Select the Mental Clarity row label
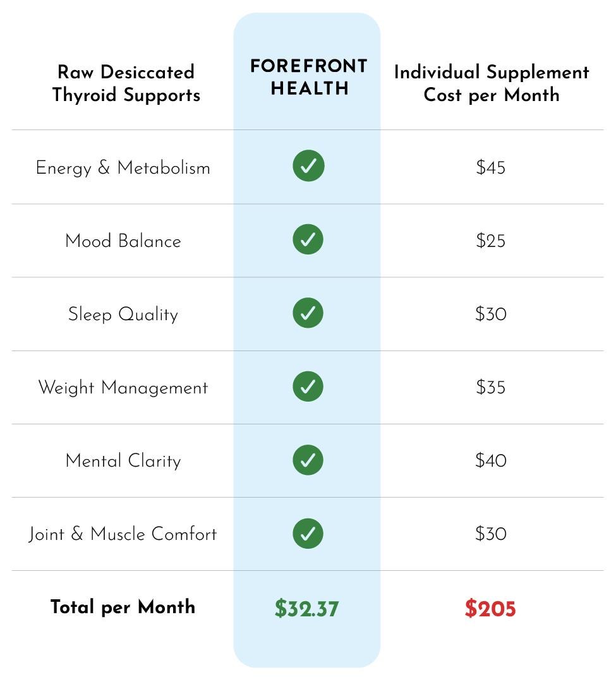 123,461
